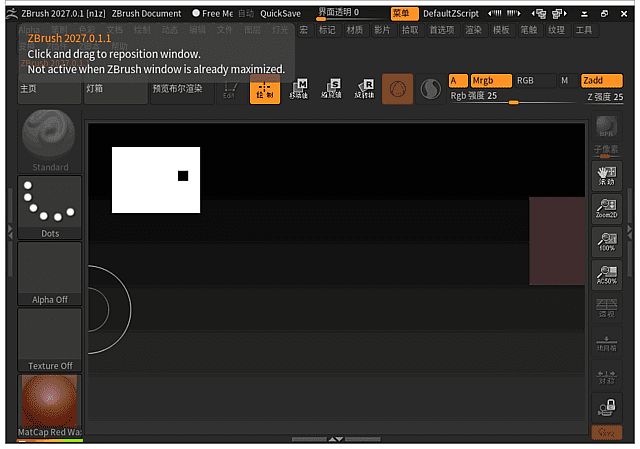Click the brownish rectangle on the canvas
640x449 pixels.
[557, 241]
